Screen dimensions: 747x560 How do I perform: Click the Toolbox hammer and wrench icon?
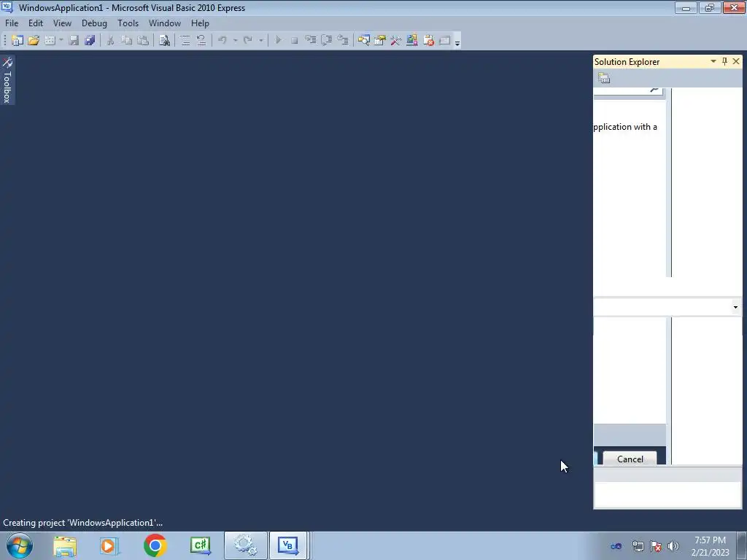click(x=396, y=41)
